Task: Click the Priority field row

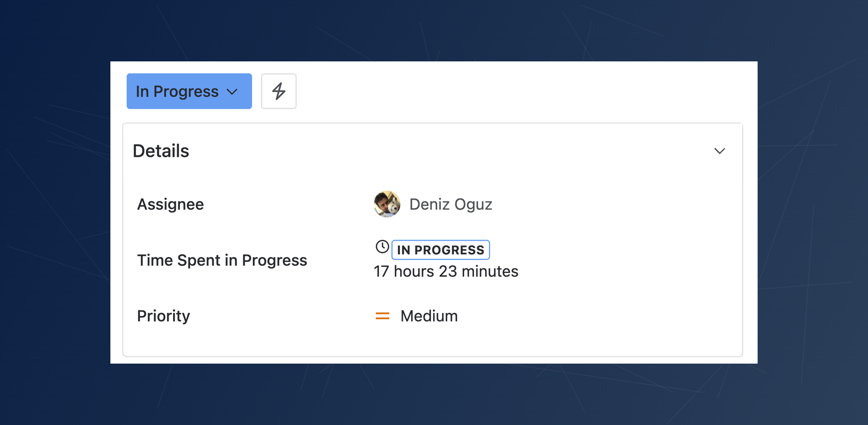Action: 163,316
